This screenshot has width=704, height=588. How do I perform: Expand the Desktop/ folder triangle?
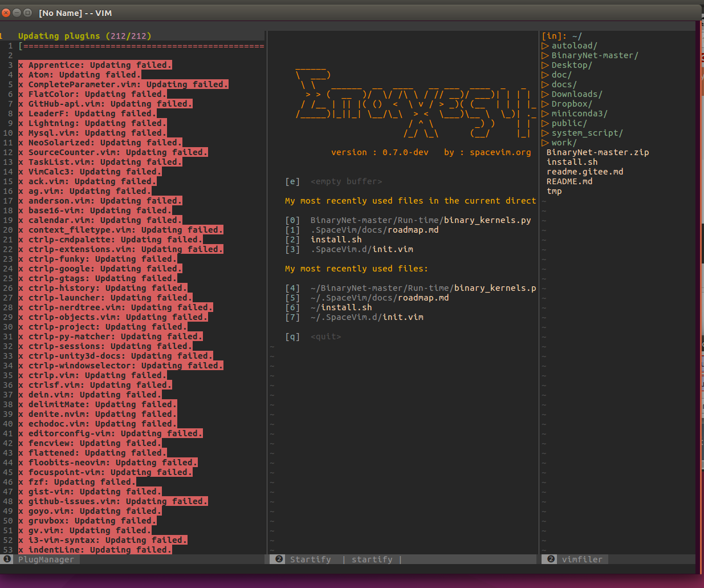[x=545, y=65]
